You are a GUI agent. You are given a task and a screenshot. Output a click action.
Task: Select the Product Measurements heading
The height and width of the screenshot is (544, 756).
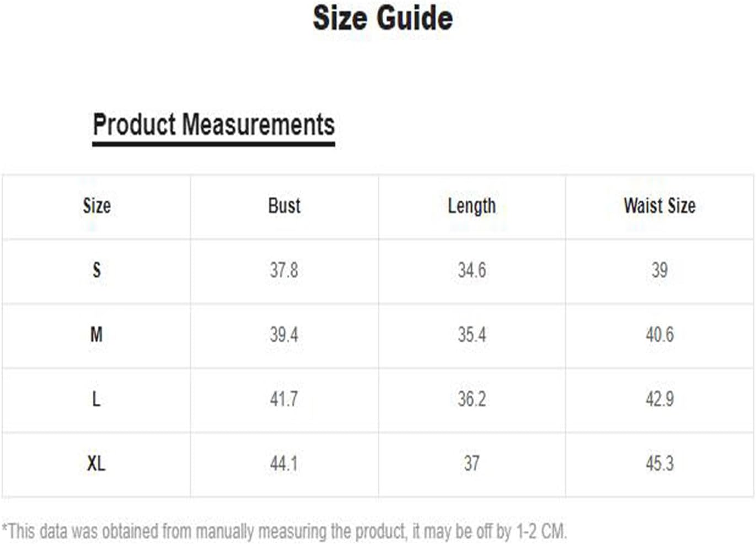tap(213, 125)
